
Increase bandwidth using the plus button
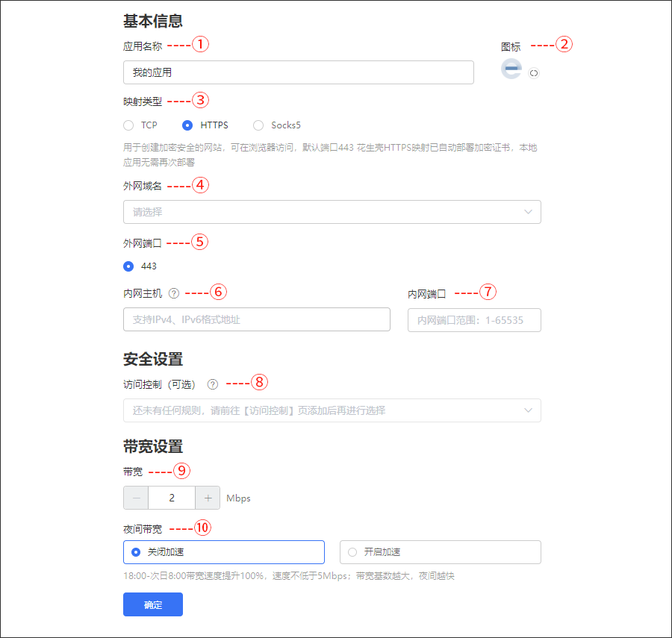coord(208,497)
